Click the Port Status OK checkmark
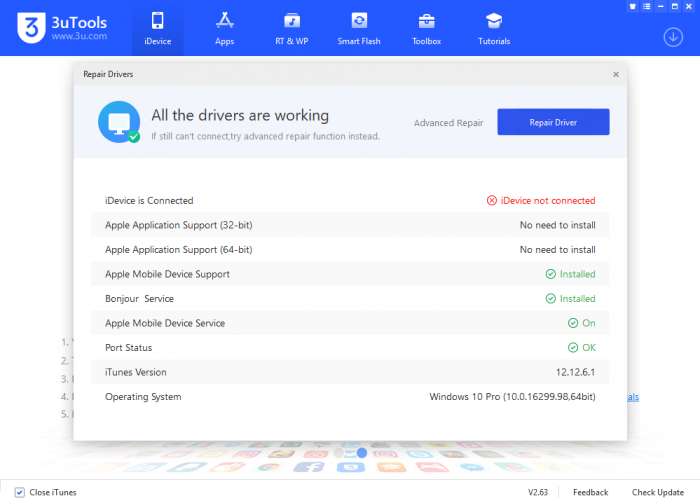Viewport: 700px width, 503px height. pyautogui.click(x=573, y=348)
